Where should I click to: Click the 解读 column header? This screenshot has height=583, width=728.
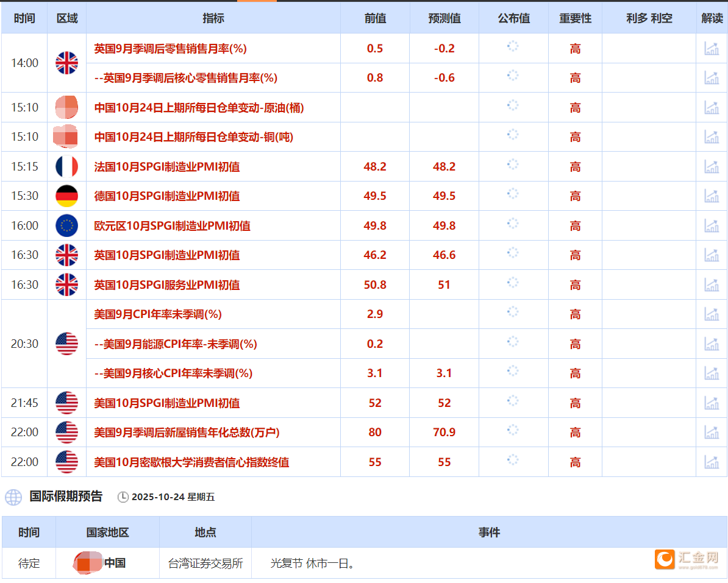712,18
